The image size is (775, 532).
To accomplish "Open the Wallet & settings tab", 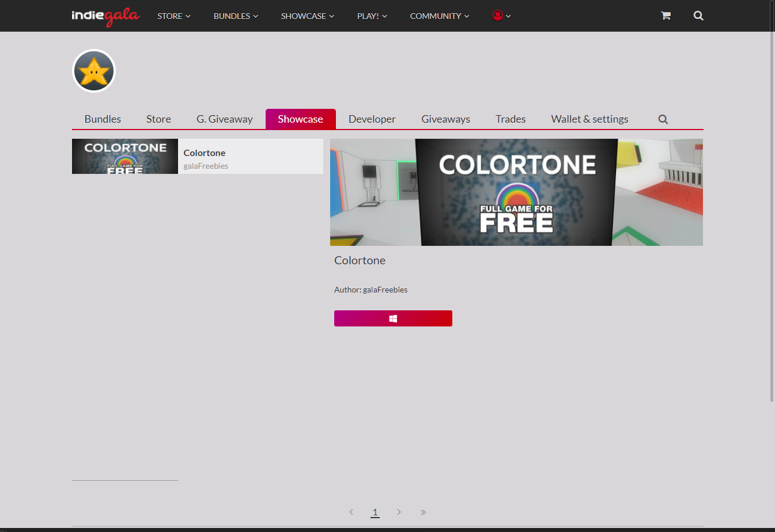I will pyautogui.click(x=589, y=119).
